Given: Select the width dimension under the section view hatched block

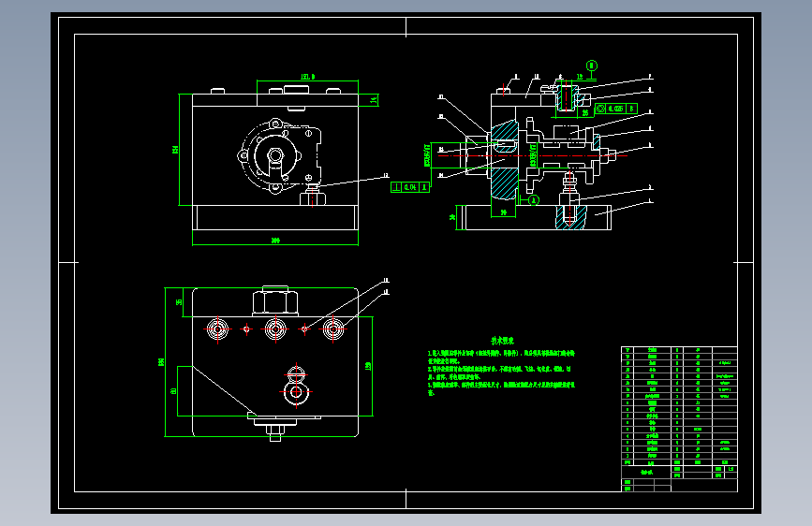Looking at the screenshot, I should coord(503,212).
